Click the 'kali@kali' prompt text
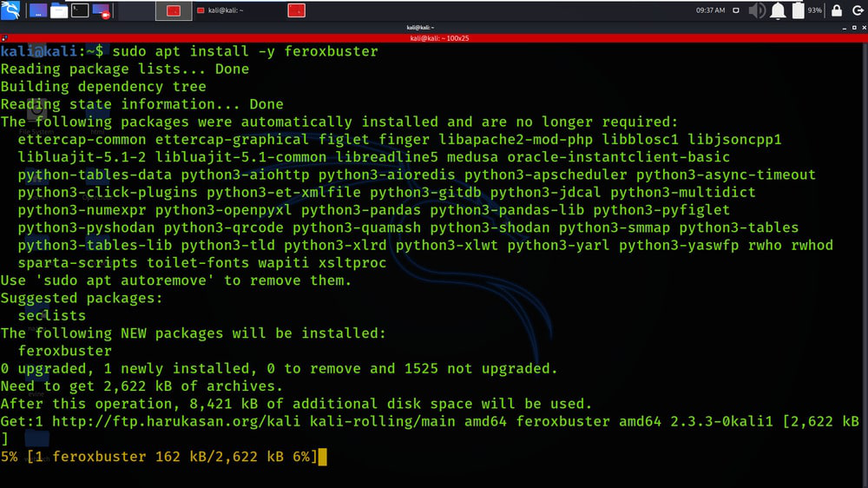868x488 pixels. (39, 51)
